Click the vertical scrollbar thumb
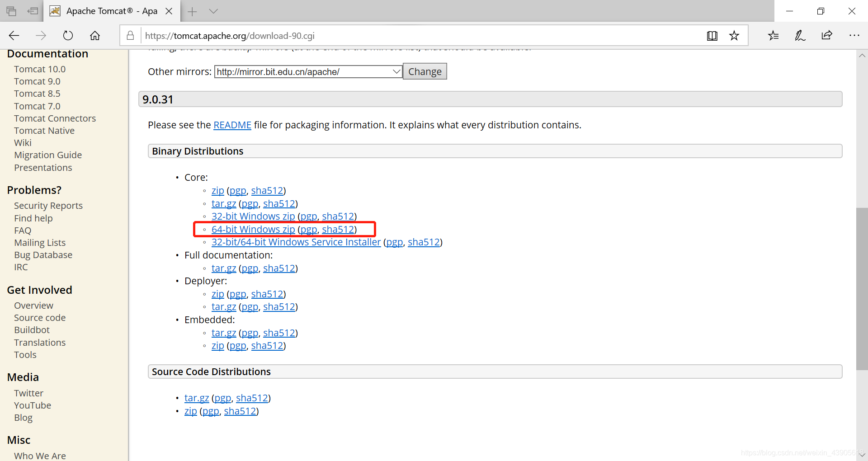This screenshot has height=461, width=868. 862,289
